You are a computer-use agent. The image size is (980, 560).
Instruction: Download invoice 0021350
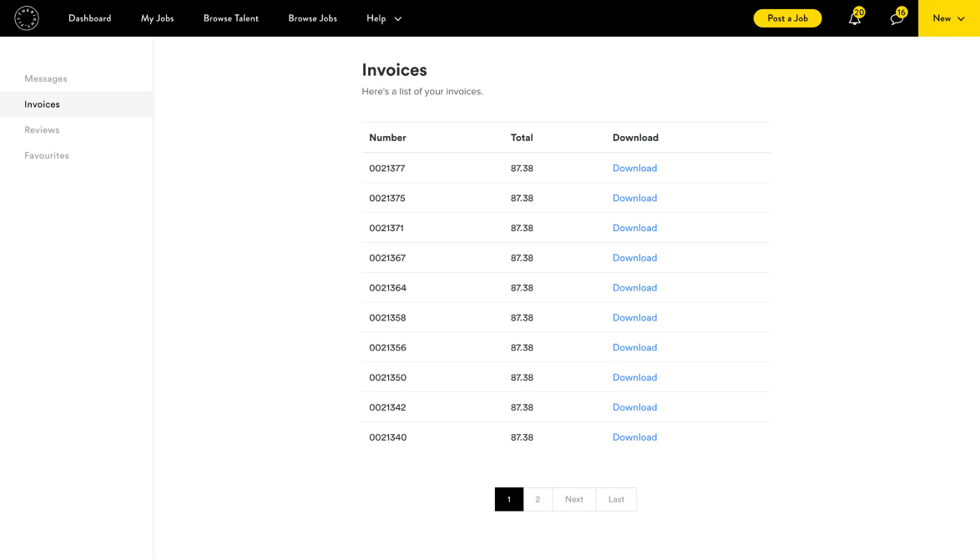(x=634, y=377)
